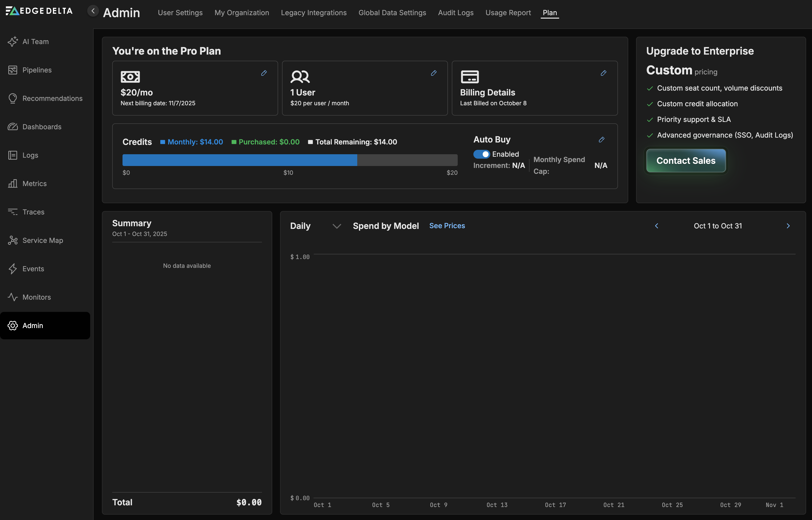Image resolution: width=812 pixels, height=520 pixels.
Task: Go to next month date range
Action: point(788,226)
